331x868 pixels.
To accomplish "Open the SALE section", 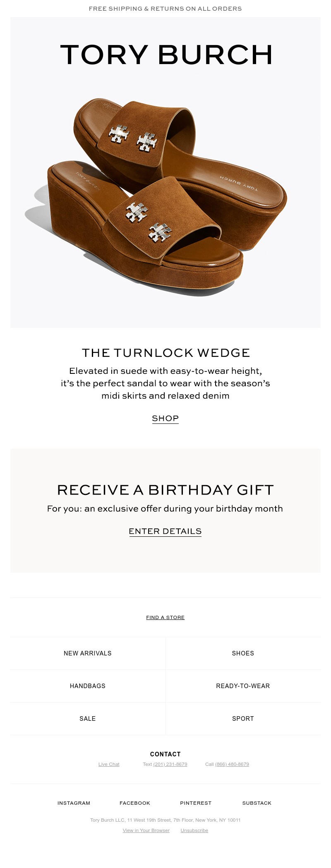I will coord(87,719).
